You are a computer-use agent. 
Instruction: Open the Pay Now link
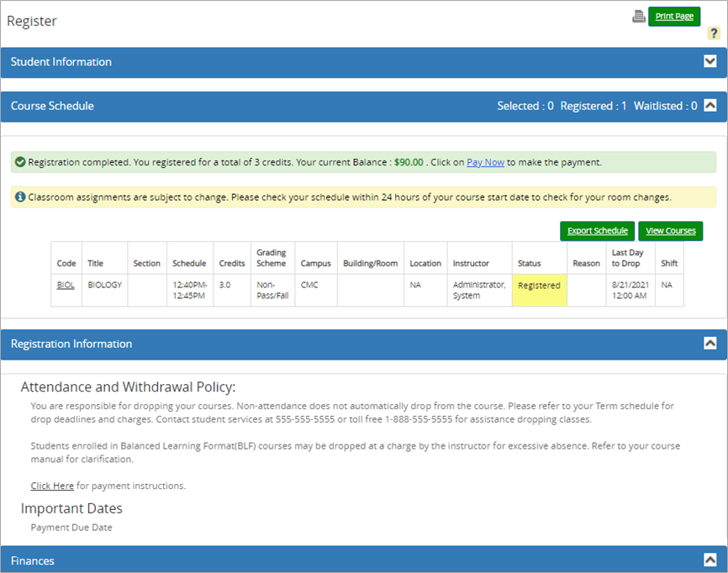[485, 162]
